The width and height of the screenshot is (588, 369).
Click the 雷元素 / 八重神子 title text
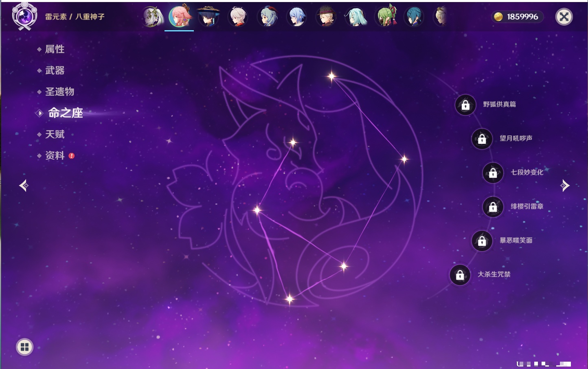pyautogui.click(x=75, y=17)
